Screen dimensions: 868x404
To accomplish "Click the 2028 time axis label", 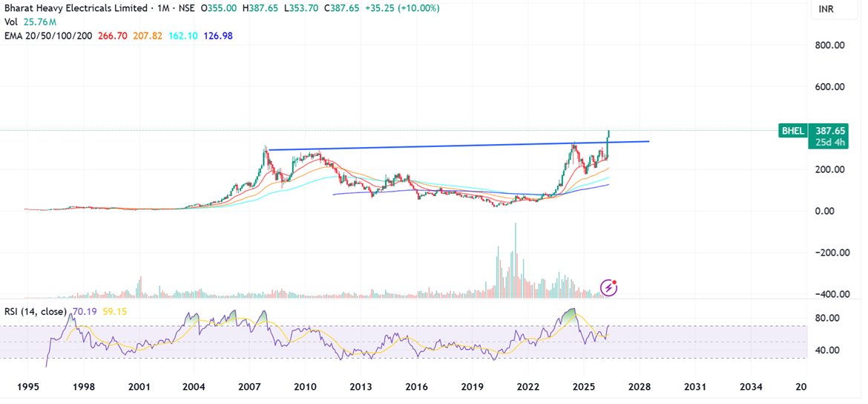I will click(x=640, y=386).
